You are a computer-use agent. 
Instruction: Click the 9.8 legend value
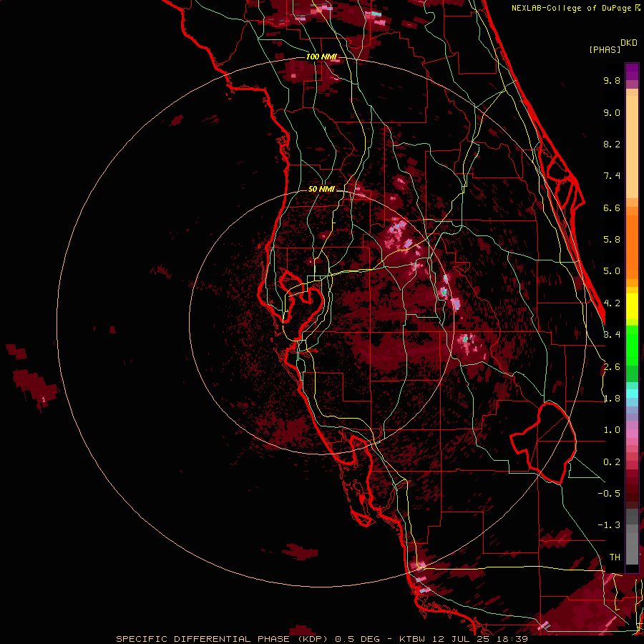point(612,80)
